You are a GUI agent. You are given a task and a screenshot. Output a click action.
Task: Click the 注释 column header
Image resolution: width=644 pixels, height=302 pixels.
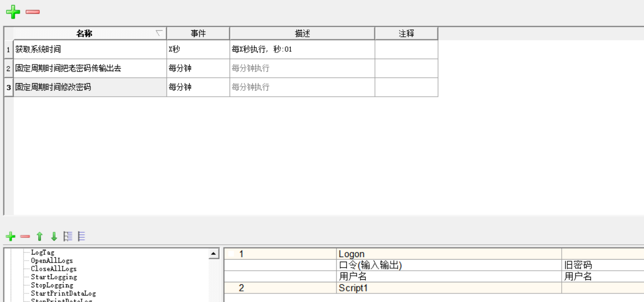tap(406, 33)
